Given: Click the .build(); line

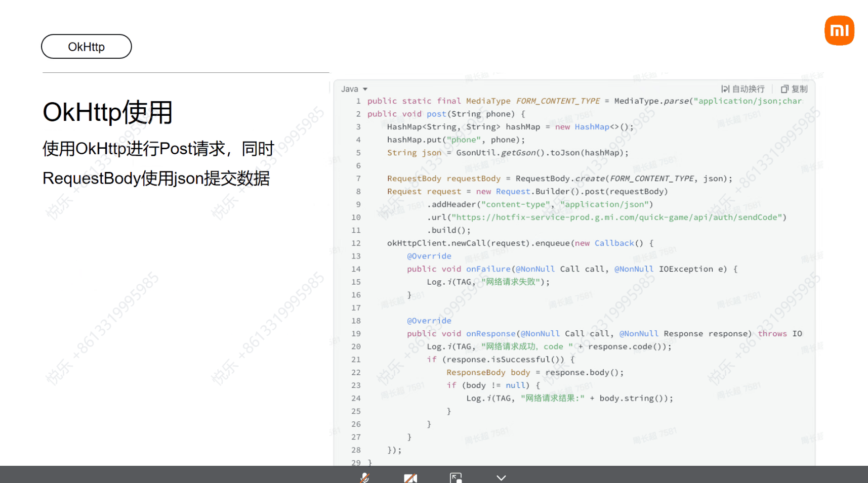Looking at the screenshot, I should click(x=448, y=230).
